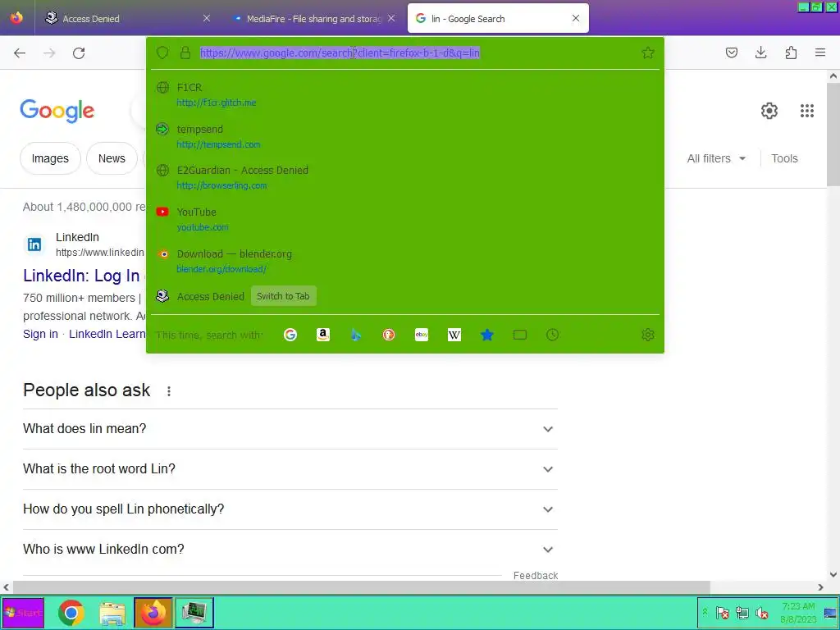
Task: Select the tempsend suggestion
Action: 405,137
